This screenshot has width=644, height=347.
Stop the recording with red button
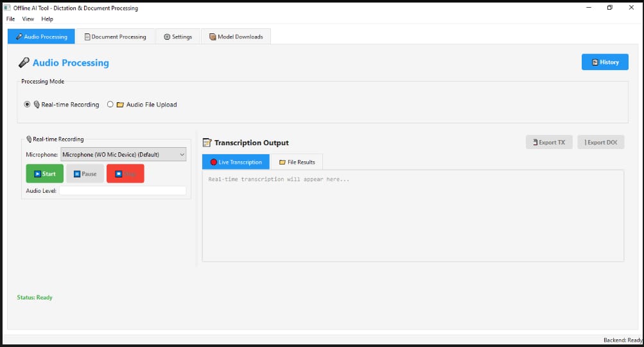125,173
